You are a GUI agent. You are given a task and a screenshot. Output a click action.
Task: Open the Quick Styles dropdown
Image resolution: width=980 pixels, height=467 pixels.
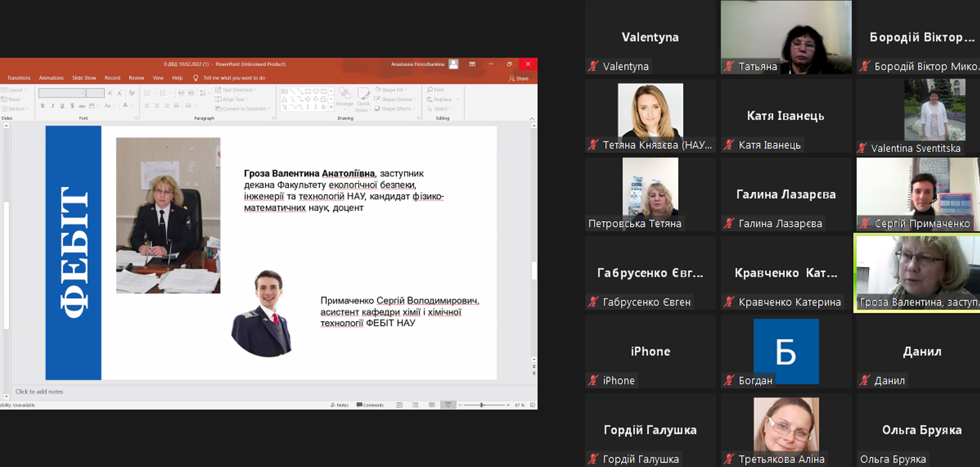[363, 100]
